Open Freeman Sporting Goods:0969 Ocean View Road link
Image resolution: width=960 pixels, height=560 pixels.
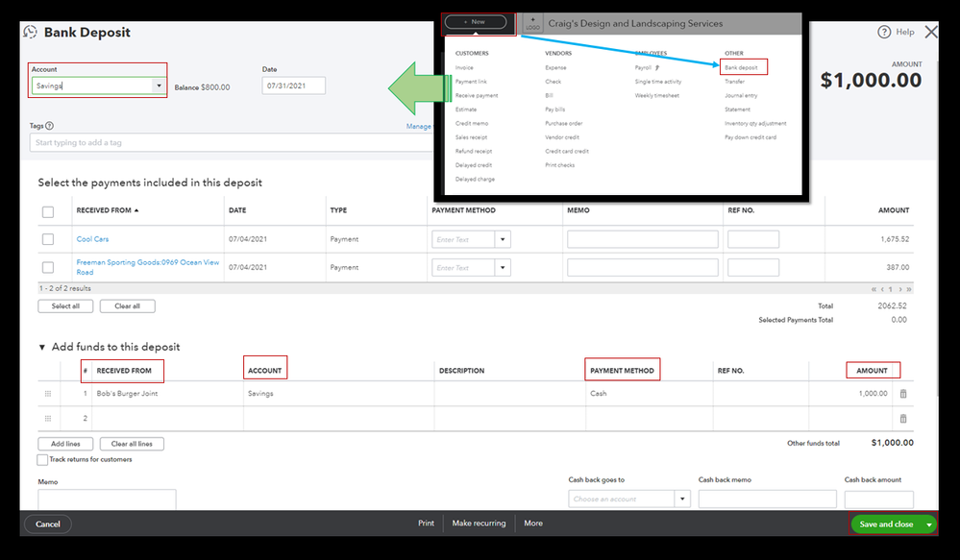148,267
